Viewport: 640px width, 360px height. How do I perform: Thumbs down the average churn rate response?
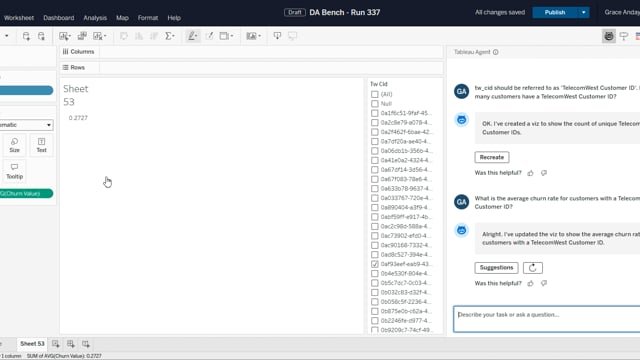tap(544, 283)
